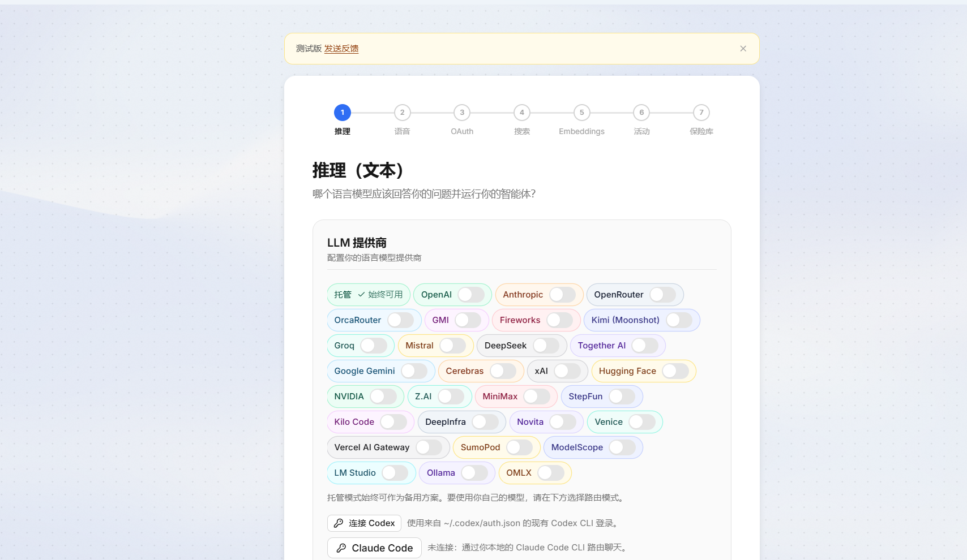The width and height of the screenshot is (967, 560).
Task: Enable Vercel AI Gateway provider
Action: tap(429, 447)
